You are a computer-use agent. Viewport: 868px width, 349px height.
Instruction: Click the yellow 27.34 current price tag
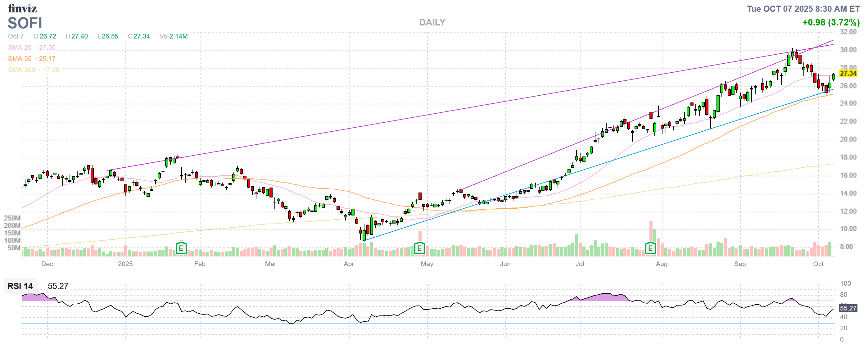click(848, 73)
